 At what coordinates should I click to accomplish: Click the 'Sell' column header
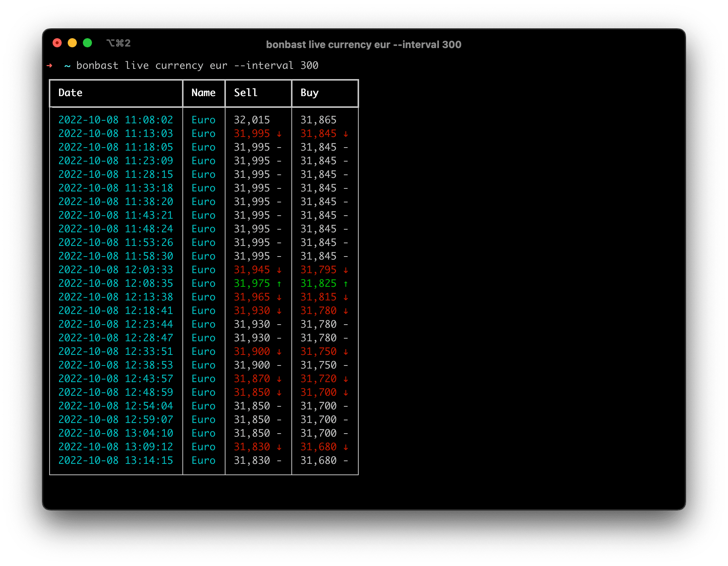[246, 93]
